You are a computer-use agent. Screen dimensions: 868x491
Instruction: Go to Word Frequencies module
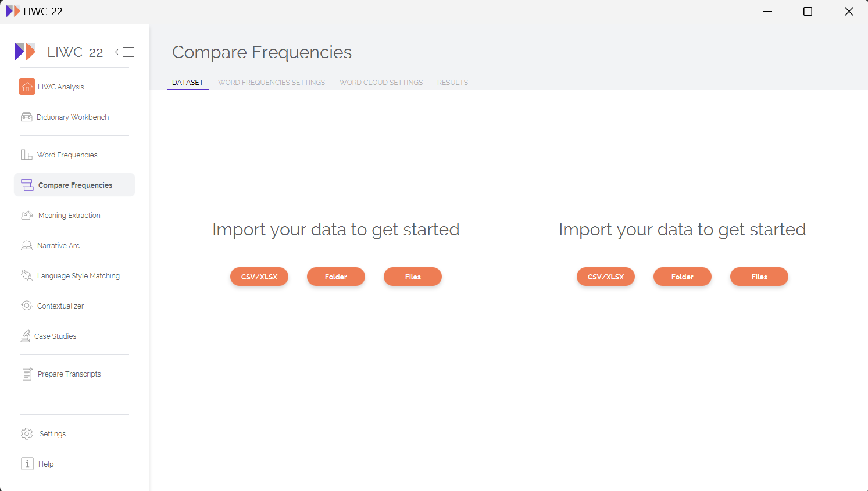pyautogui.click(x=74, y=155)
